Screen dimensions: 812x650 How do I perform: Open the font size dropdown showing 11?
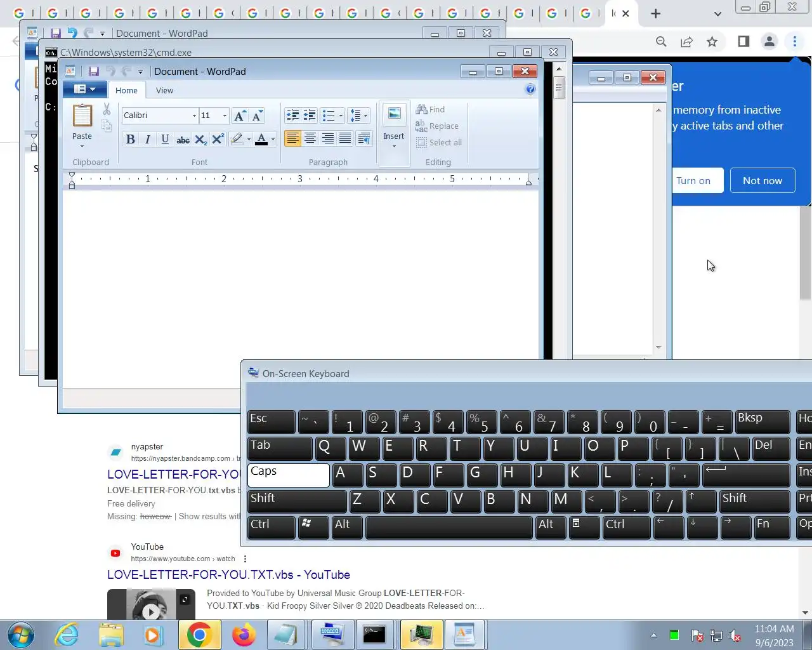[x=225, y=116]
